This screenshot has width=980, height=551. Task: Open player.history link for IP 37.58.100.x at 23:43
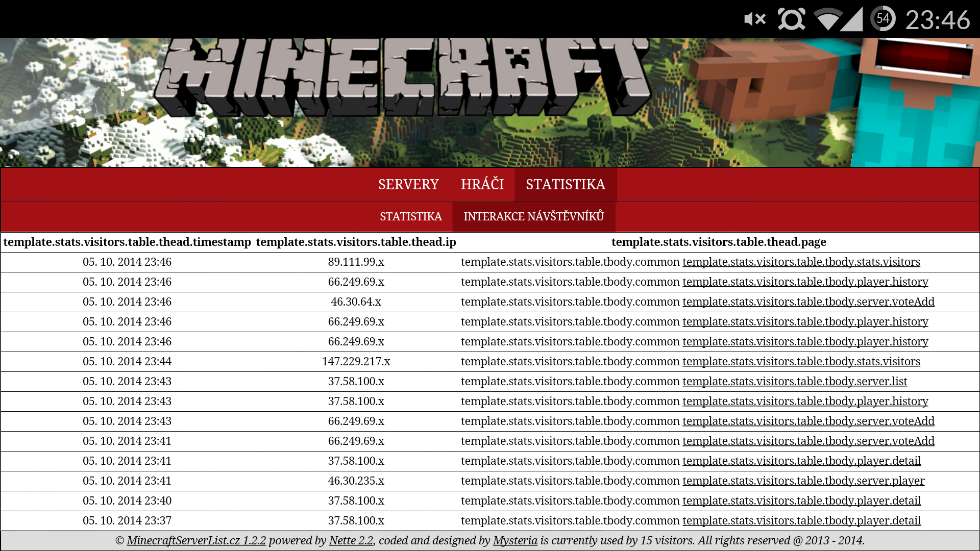click(805, 401)
